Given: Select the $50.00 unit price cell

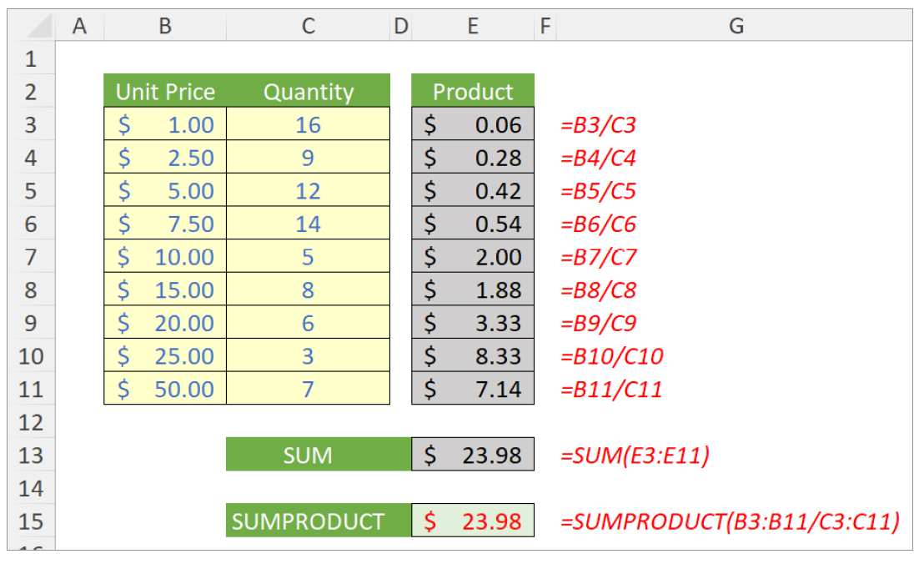Looking at the screenshot, I should [165, 389].
